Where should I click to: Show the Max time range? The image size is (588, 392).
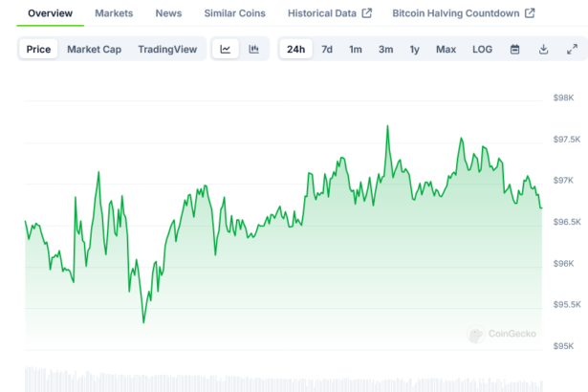tap(446, 50)
